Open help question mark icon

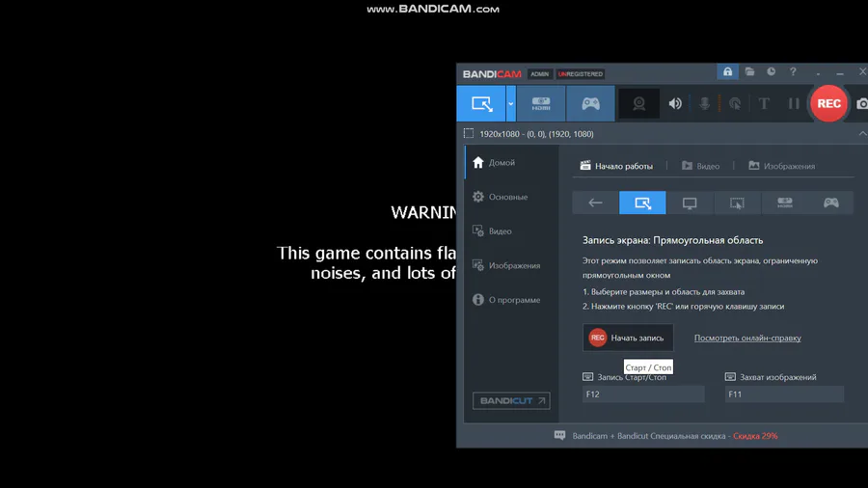pos(793,72)
